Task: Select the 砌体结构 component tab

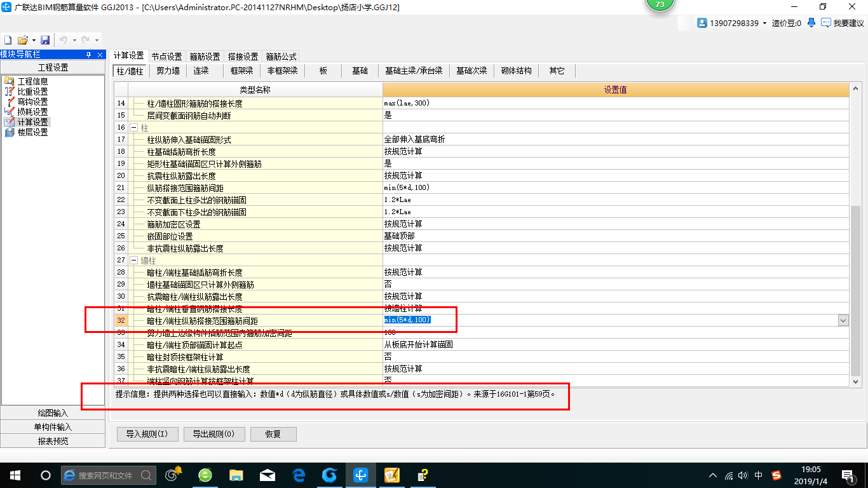Action: pos(516,71)
